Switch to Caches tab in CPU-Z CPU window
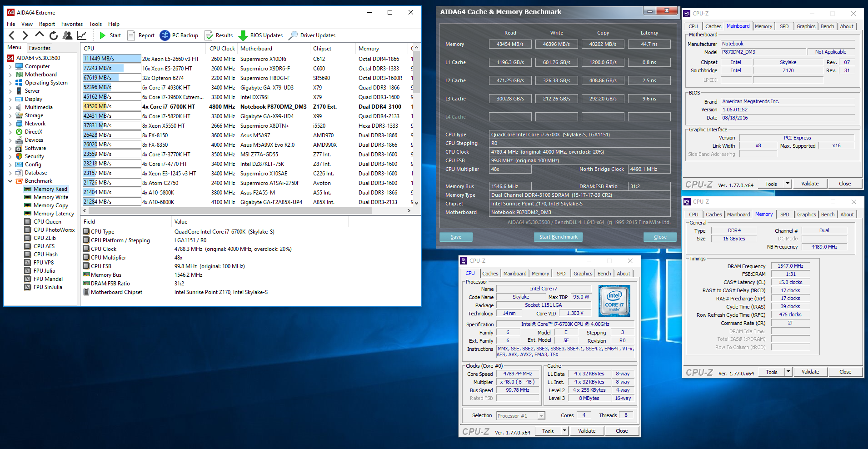Screen dimensions: 868x449 (x=490, y=274)
